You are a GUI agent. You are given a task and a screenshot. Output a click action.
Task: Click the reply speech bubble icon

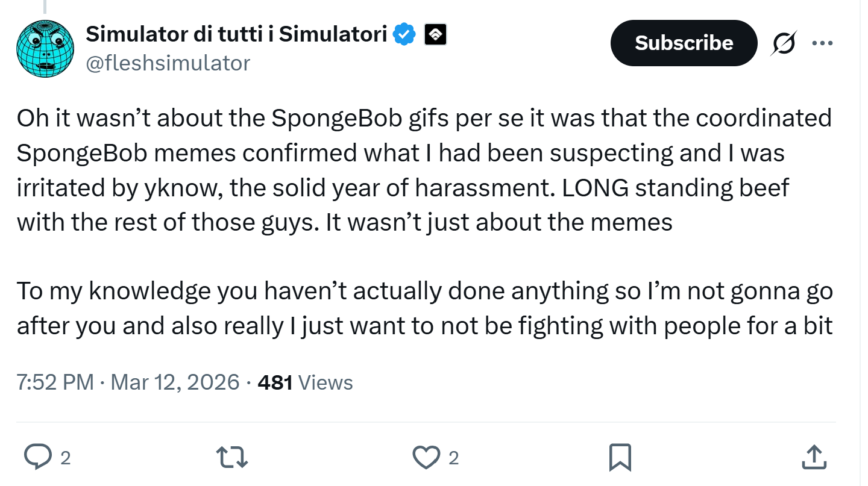tap(39, 457)
